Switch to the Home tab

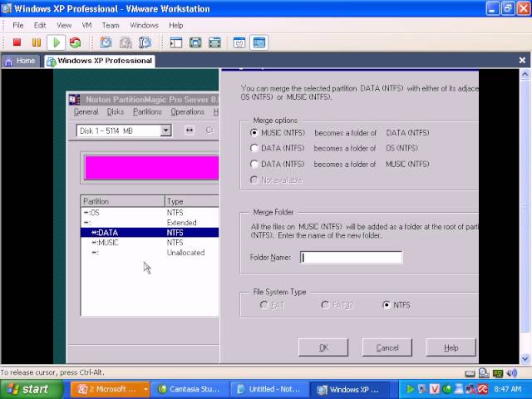point(20,61)
